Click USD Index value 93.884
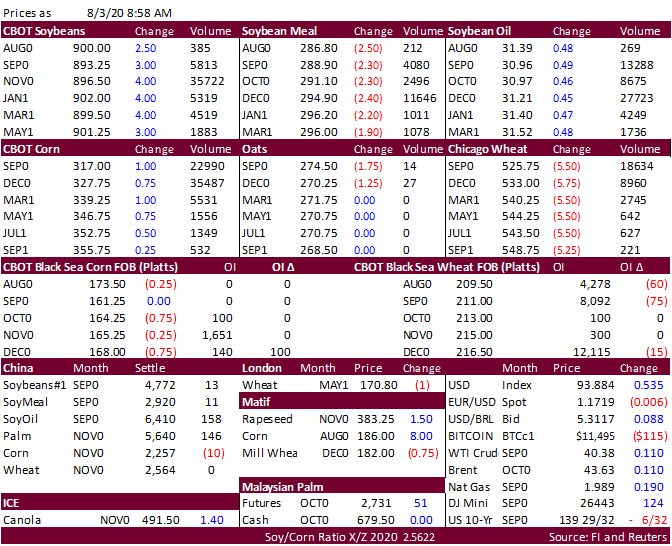 [x=595, y=385]
